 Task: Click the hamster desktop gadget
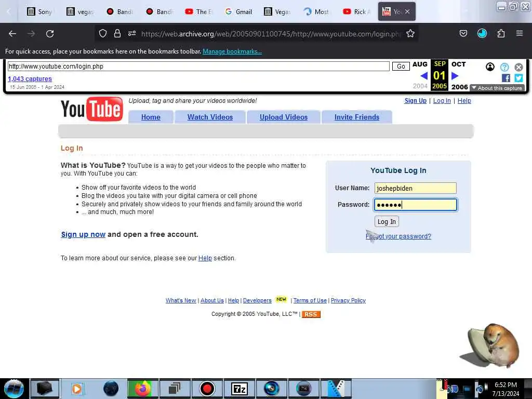490,345
